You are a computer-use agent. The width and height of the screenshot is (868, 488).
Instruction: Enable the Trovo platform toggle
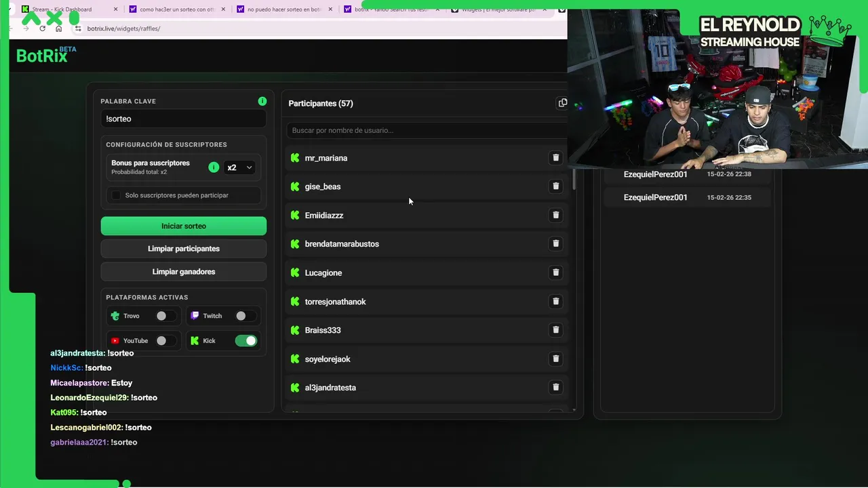165,316
